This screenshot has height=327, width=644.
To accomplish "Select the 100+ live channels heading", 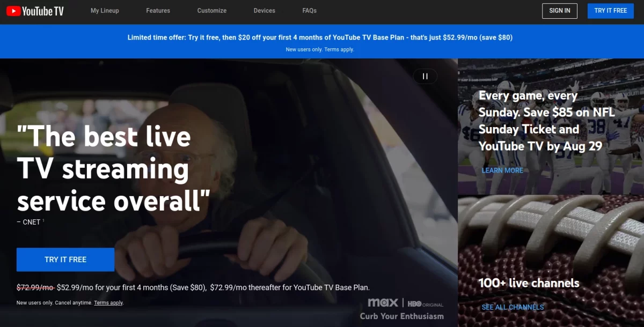I will click(x=529, y=283).
